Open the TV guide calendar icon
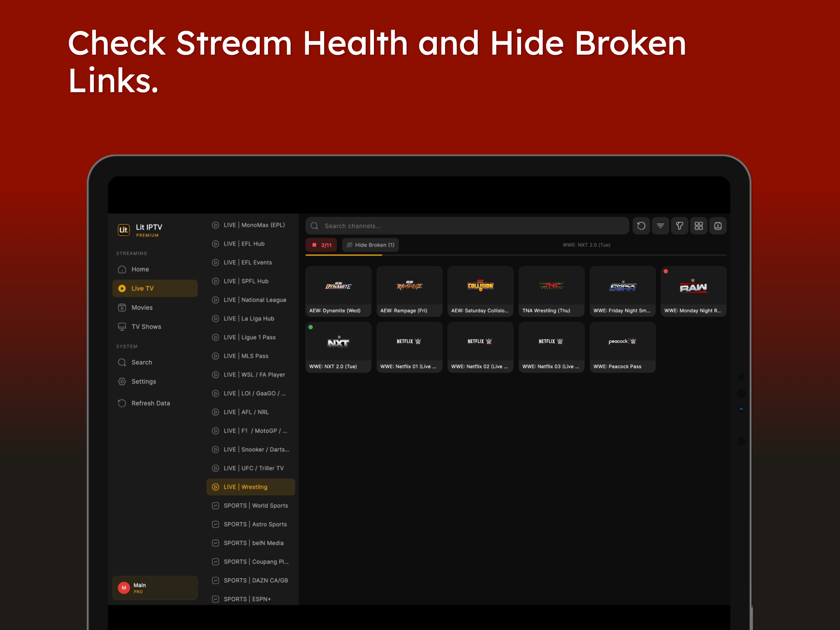The height and width of the screenshot is (630, 840). 718,226
